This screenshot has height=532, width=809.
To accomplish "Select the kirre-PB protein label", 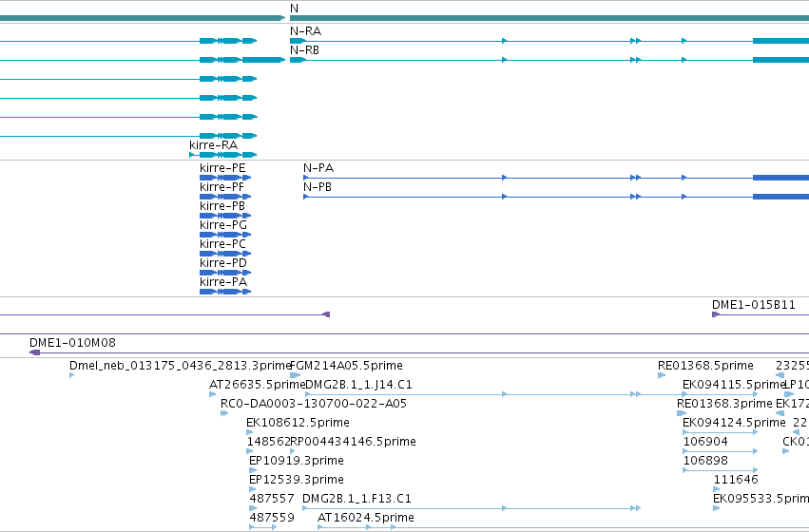I will pos(222,206).
